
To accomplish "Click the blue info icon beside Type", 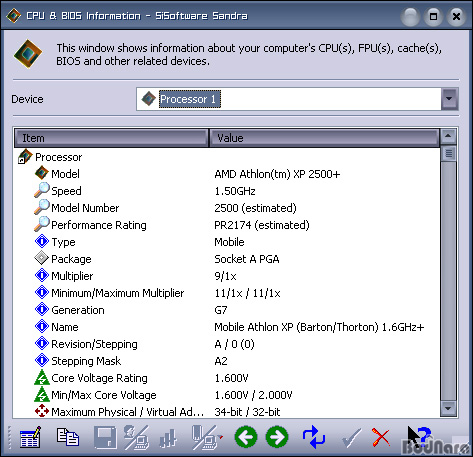I will coord(42,241).
